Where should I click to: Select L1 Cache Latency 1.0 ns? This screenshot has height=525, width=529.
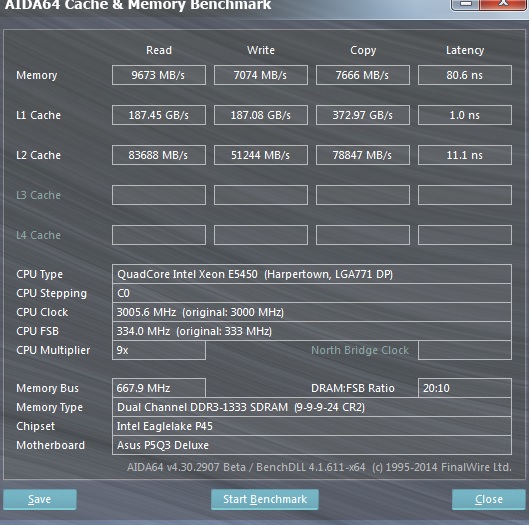pos(465,115)
